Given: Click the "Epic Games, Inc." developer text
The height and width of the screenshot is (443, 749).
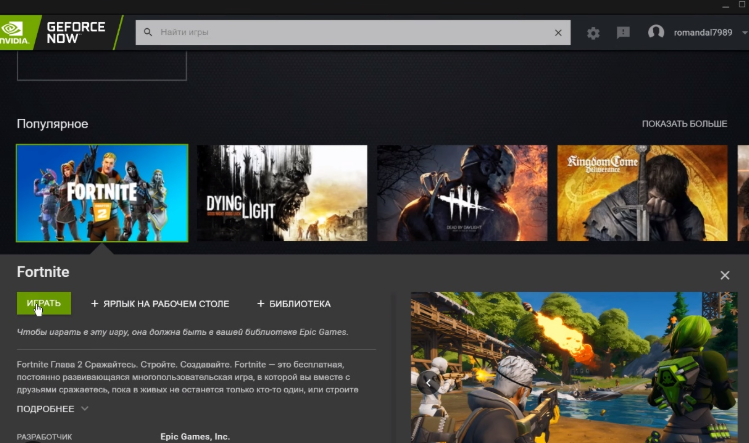Looking at the screenshot, I should click(x=195, y=436).
